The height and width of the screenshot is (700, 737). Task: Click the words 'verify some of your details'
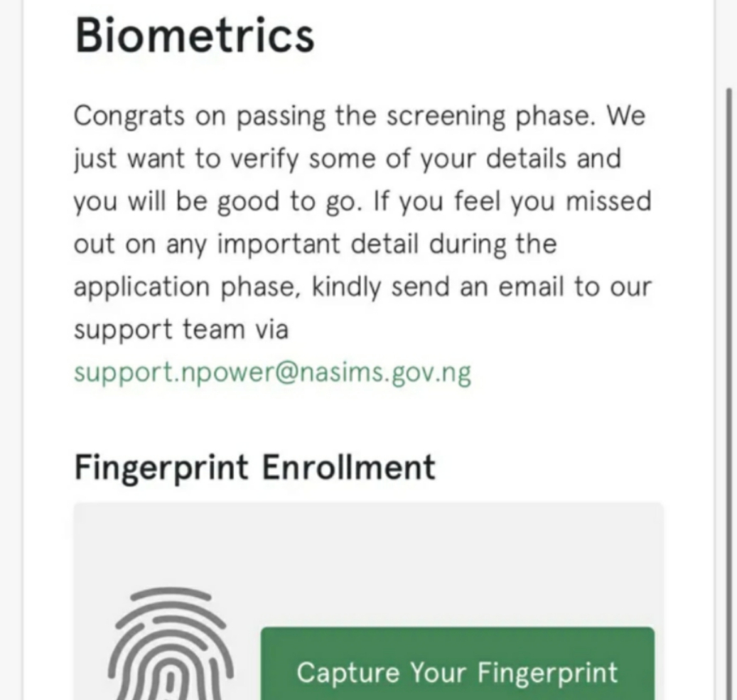(x=399, y=159)
